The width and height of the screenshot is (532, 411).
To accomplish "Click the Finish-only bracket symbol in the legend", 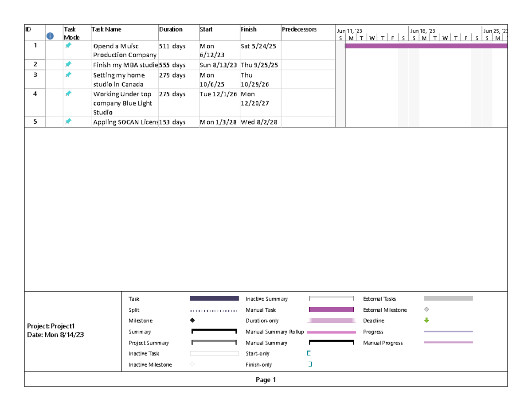I will click(x=310, y=364).
